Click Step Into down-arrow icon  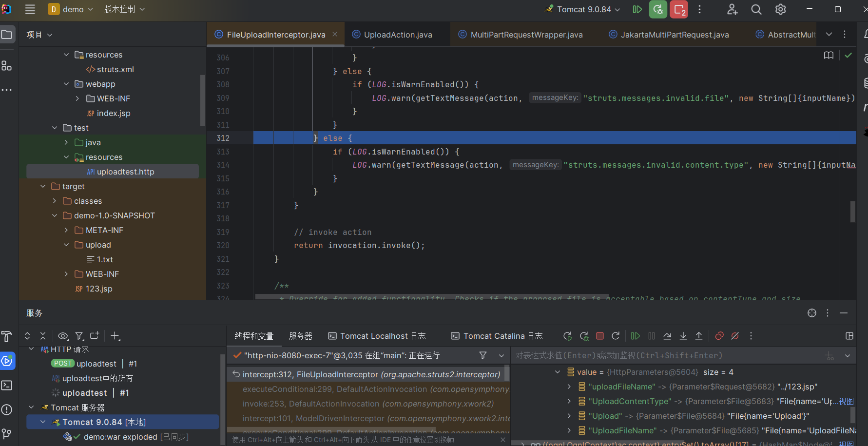click(683, 336)
